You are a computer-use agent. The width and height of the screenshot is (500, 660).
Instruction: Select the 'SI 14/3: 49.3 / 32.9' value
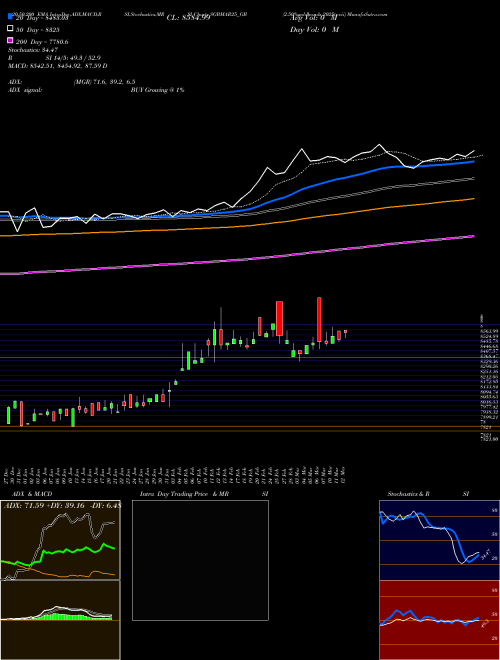click(73, 58)
